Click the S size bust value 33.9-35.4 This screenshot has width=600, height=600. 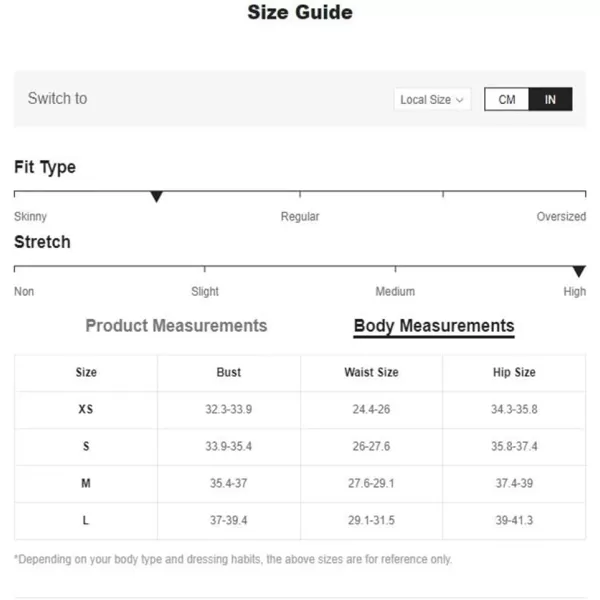(x=228, y=446)
